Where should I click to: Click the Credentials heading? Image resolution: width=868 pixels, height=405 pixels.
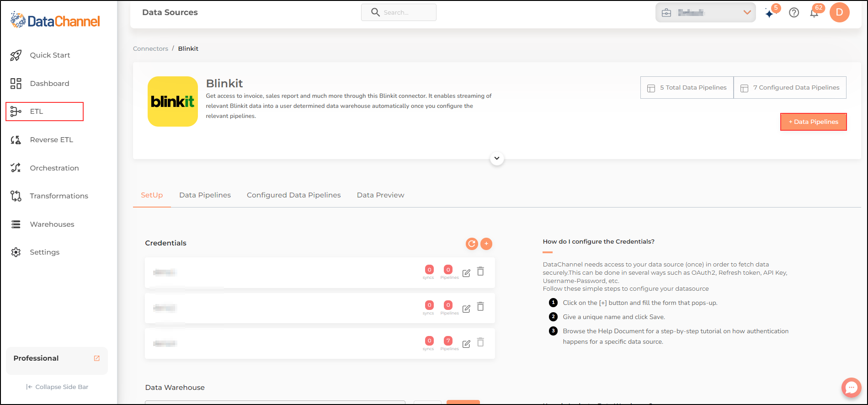166,243
